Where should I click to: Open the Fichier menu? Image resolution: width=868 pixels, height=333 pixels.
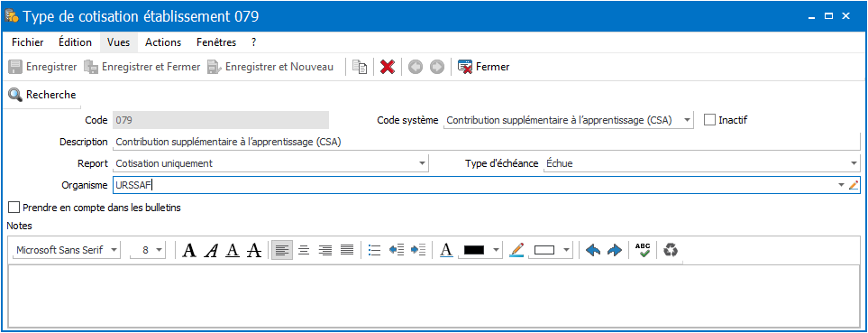(x=28, y=42)
